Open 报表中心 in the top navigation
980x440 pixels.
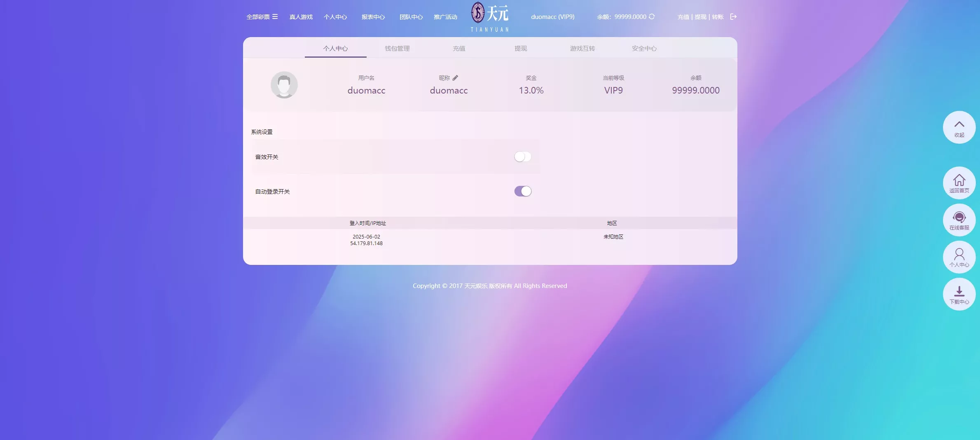(x=373, y=17)
